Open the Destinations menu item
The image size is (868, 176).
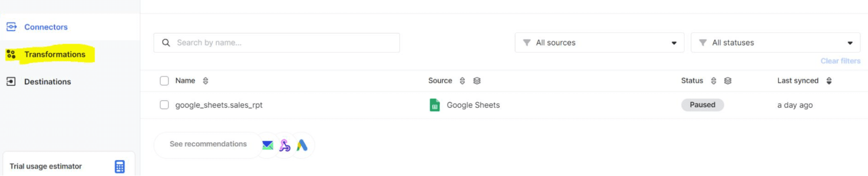click(x=47, y=81)
